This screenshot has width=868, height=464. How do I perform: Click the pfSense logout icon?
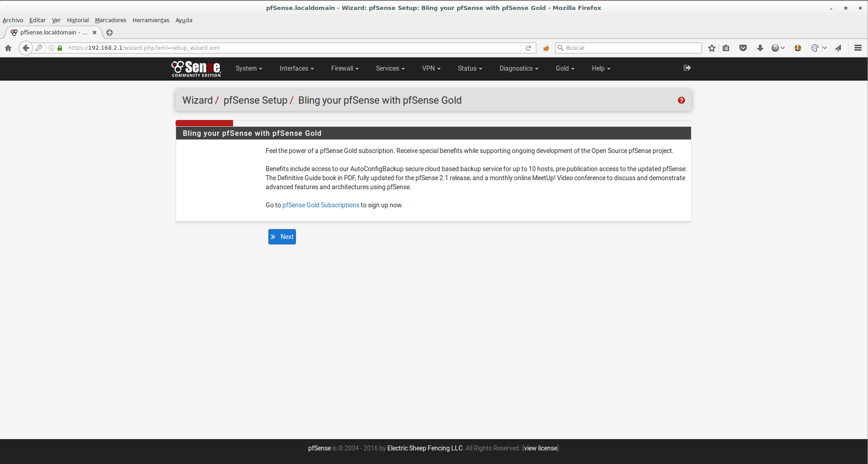point(687,68)
